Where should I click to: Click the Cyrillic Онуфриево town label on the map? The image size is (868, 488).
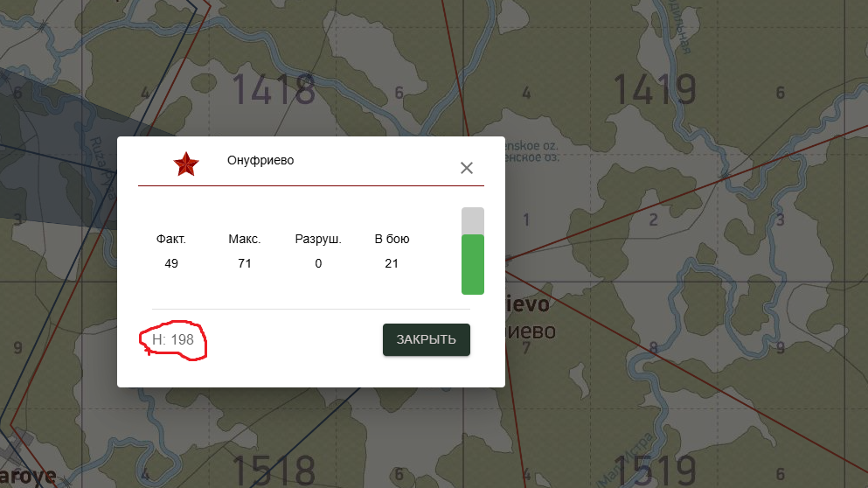pos(531,331)
